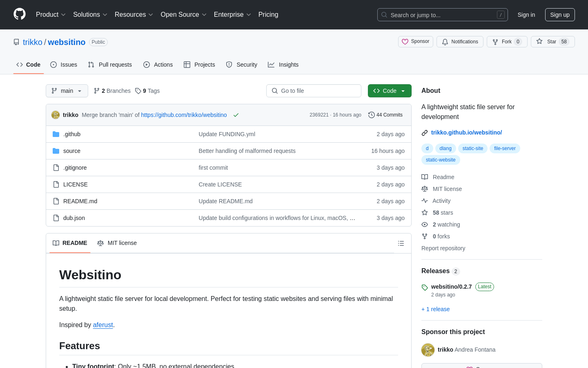Image resolution: width=588 pixels, height=368 pixels.
Task: Click the repository icon beside trikko
Action: 16,42
